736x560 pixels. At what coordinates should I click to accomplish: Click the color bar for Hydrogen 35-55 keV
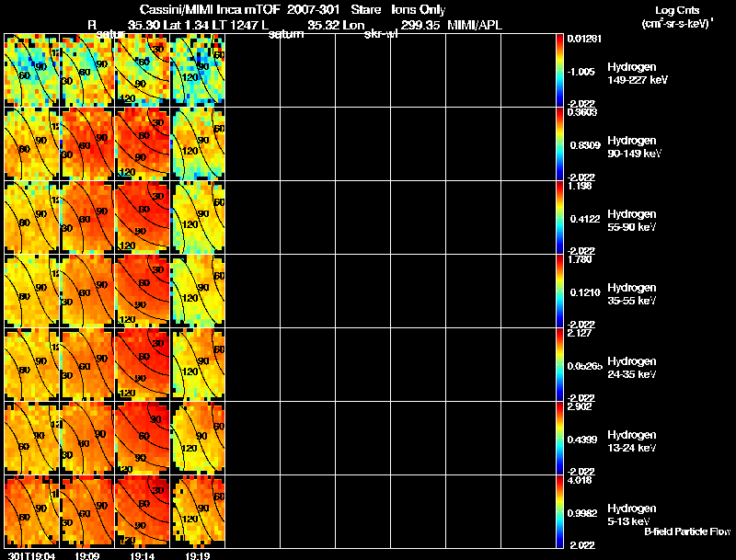(x=559, y=291)
